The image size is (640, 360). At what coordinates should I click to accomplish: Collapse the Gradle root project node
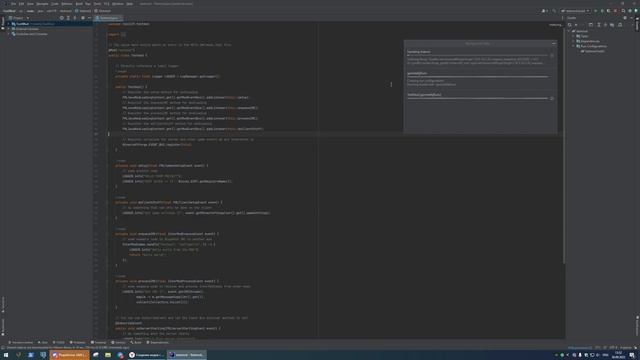[569, 31]
